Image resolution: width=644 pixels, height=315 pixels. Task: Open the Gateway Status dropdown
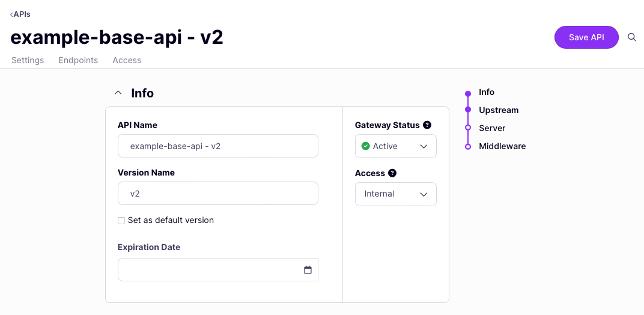point(396,146)
